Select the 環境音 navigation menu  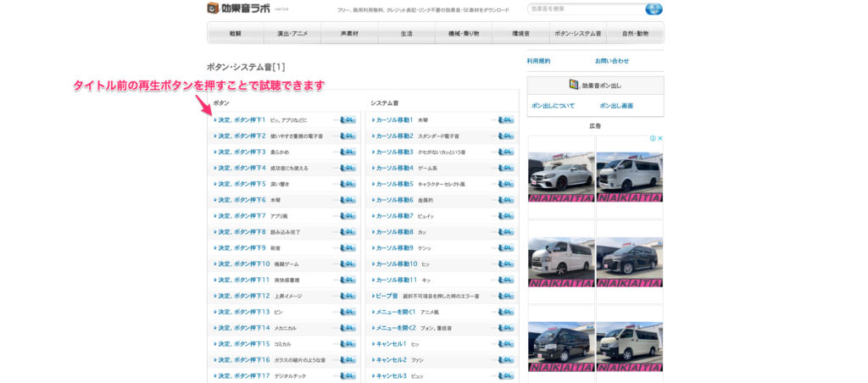click(x=520, y=33)
